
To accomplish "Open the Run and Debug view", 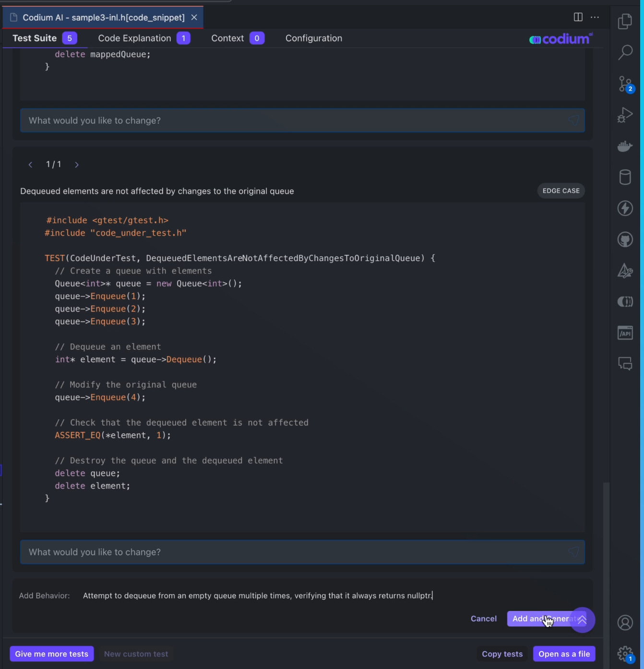I will [625, 115].
